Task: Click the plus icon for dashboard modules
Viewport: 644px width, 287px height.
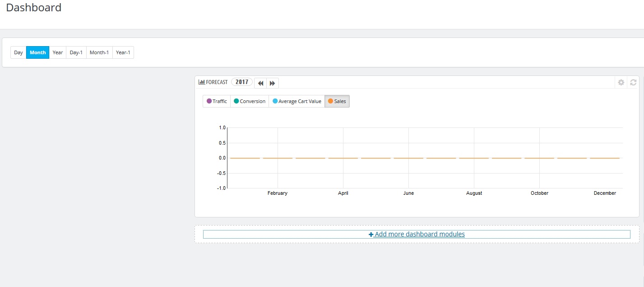Action: click(371, 235)
